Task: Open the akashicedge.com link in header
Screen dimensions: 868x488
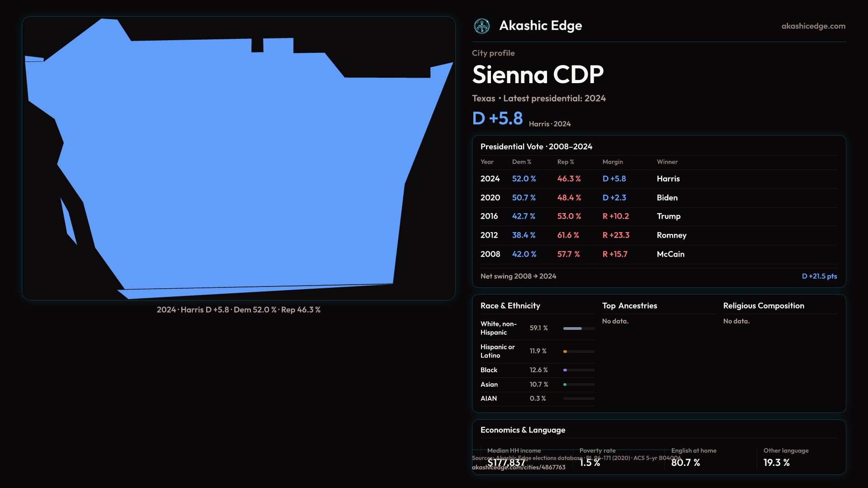Action: point(813,26)
